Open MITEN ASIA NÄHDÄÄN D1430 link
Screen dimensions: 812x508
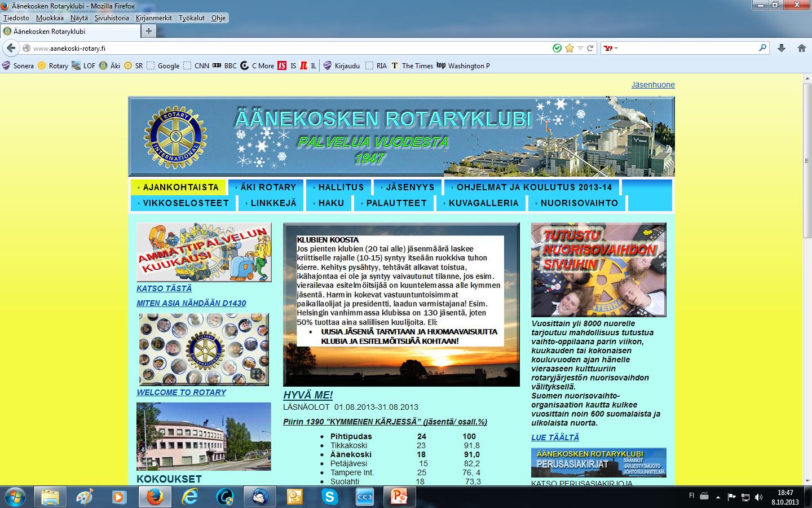191,303
